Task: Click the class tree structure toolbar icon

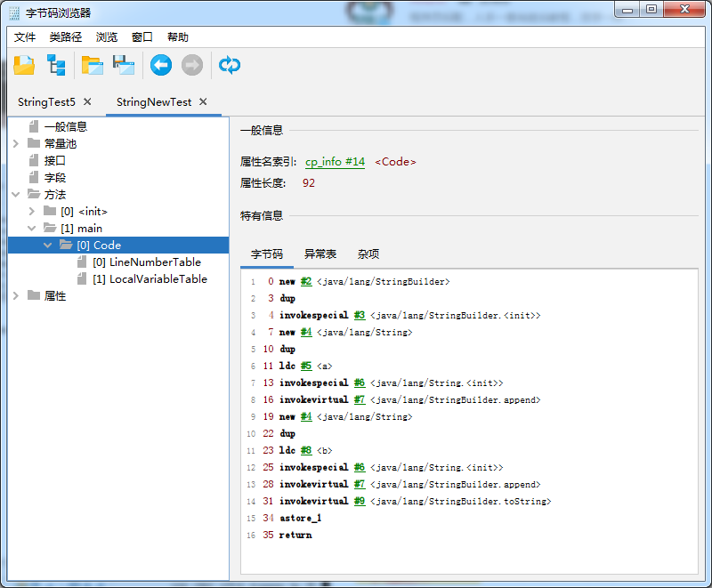Action: pyautogui.click(x=57, y=65)
